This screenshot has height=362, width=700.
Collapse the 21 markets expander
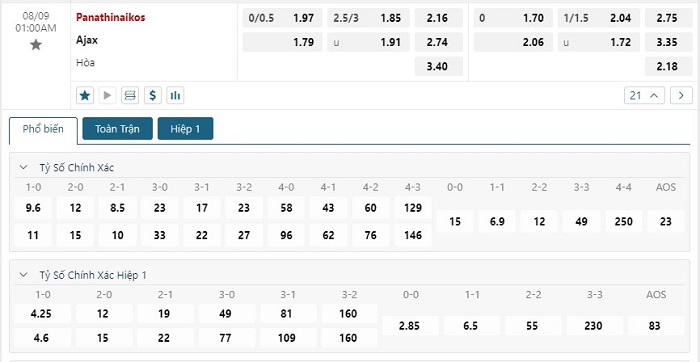pos(644,96)
